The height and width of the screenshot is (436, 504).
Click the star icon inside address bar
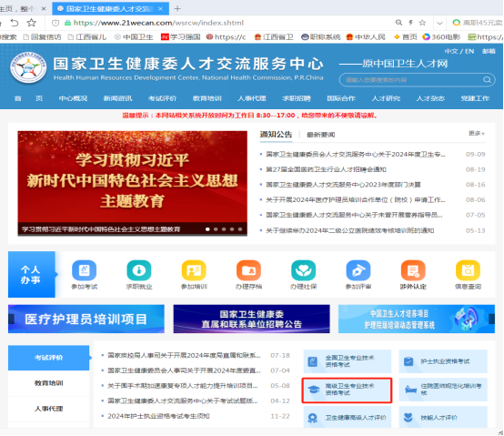(x=422, y=23)
